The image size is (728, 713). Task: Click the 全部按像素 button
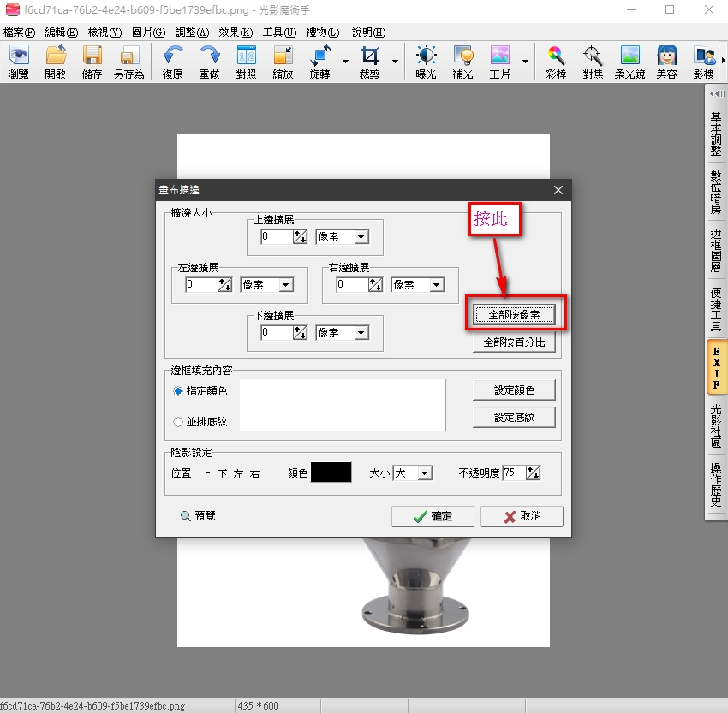tap(514, 315)
